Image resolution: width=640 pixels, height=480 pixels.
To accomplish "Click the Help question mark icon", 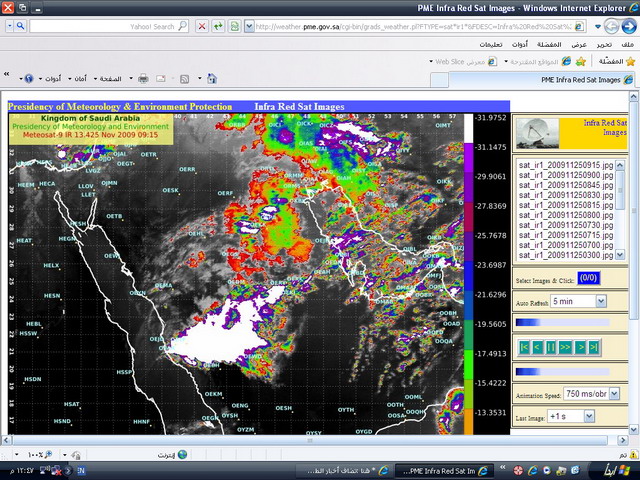I will [29, 78].
